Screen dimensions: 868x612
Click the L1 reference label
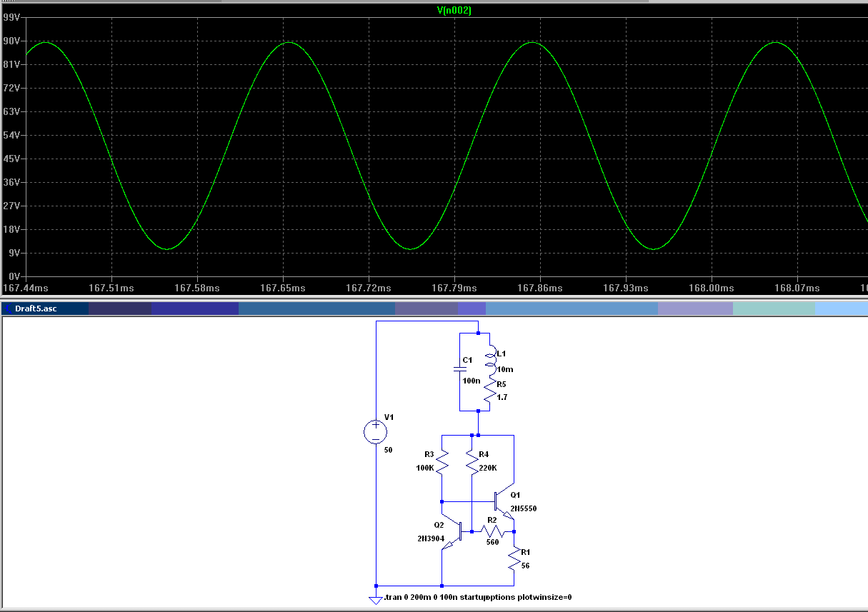[x=501, y=354]
